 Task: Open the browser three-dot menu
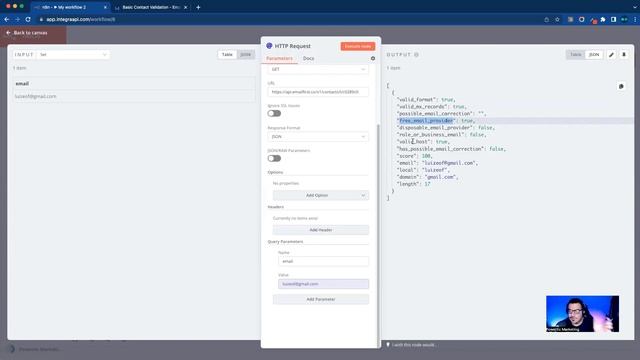[635, 19]
